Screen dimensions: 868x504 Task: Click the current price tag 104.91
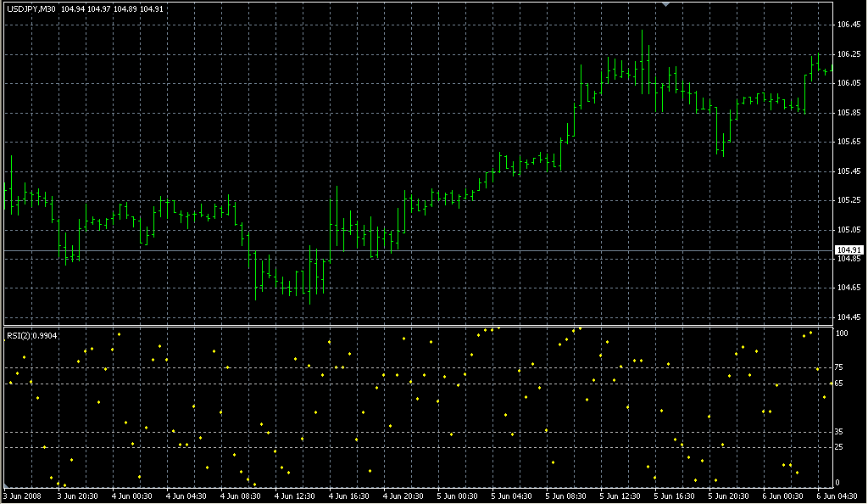(849, 250)
